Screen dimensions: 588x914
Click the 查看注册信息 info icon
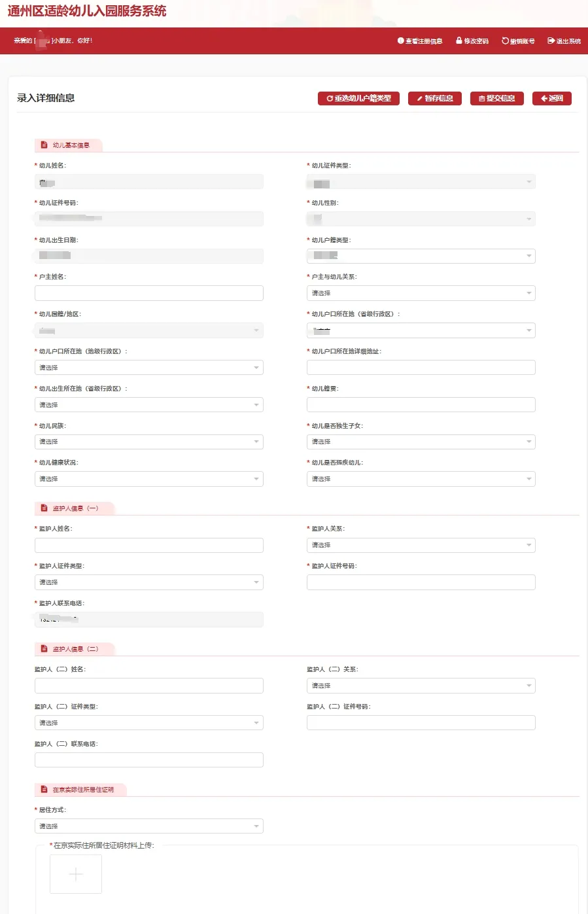[401, 41]
